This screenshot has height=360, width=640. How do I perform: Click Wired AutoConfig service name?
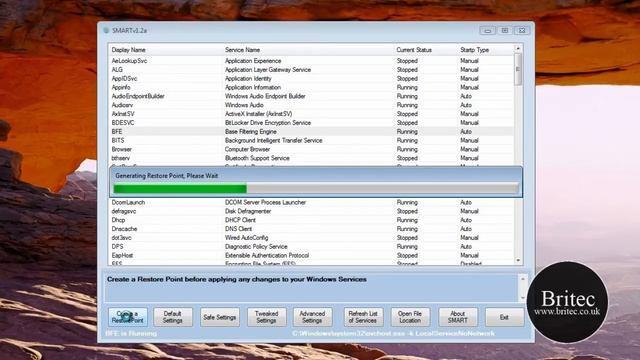[247, 238]
